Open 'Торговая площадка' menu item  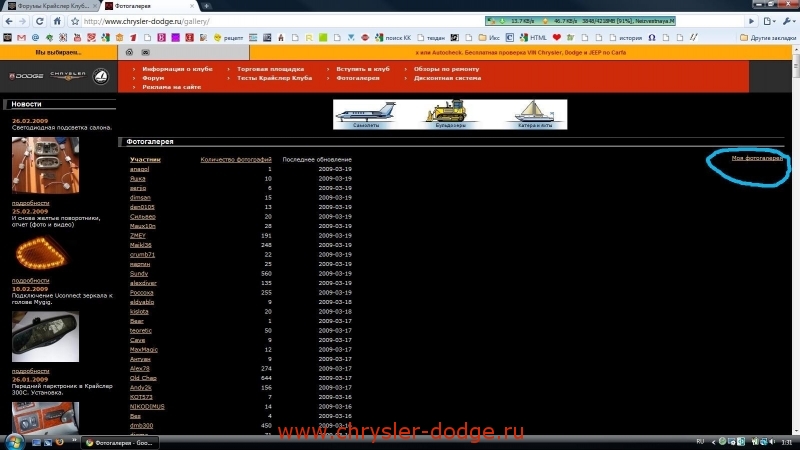click(270, 69)
